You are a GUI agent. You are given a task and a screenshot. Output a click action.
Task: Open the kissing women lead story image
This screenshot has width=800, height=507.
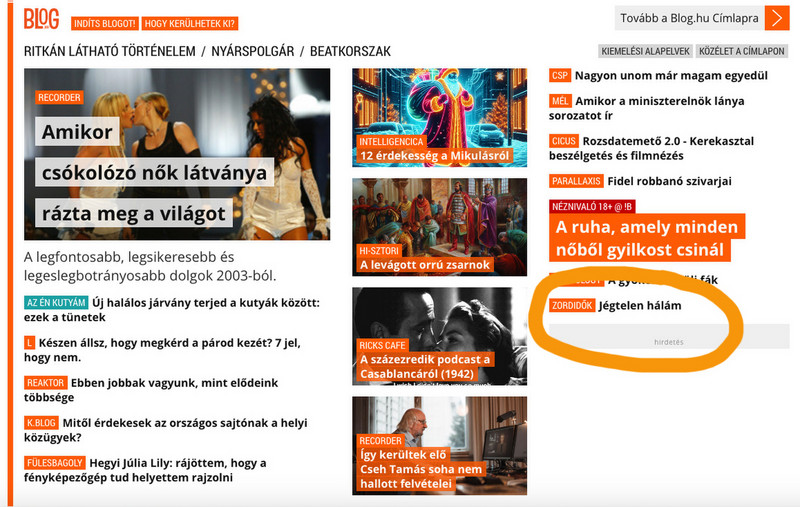[177, 154]
